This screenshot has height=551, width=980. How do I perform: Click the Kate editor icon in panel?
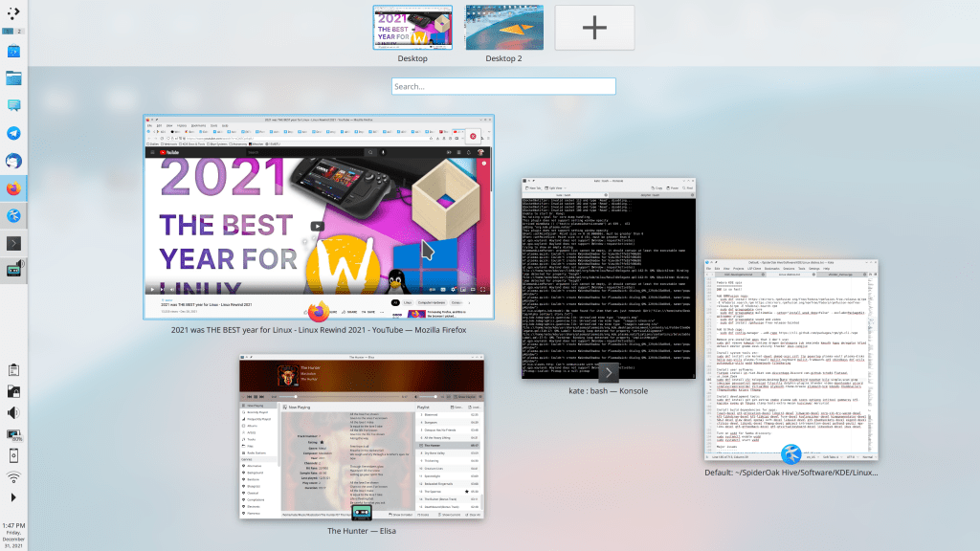[13, 216]
